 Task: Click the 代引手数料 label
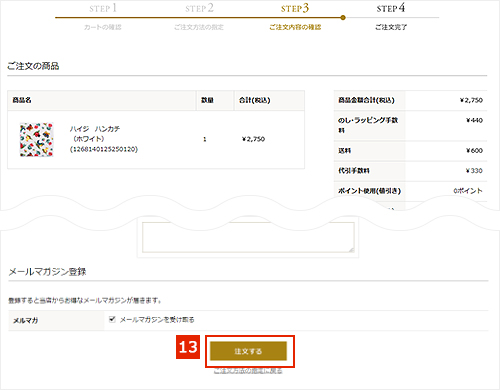click(354, 171)
